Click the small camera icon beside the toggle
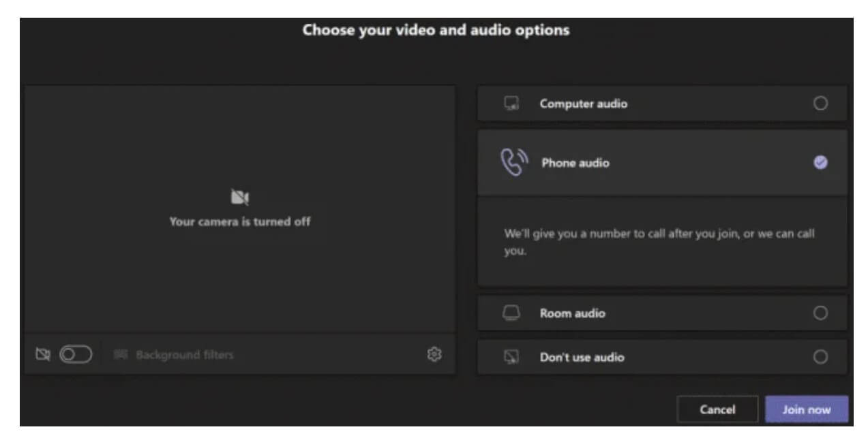 coord(43,354)
